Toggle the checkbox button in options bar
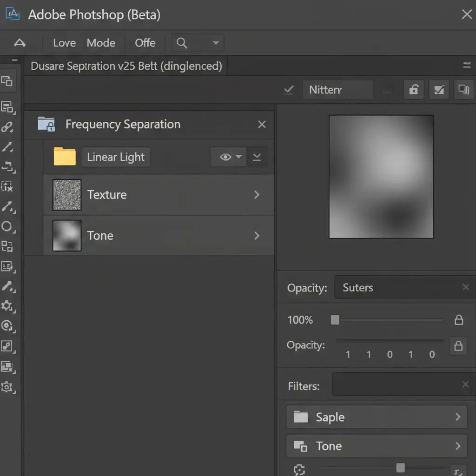 click(x=439, y=90)
